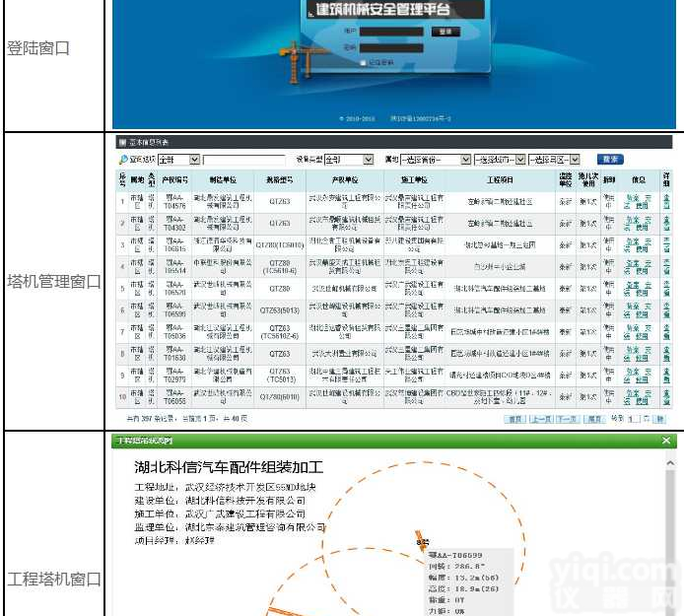
Task: Click the tower crane marker on the map
Action: (x=422, y=543)
